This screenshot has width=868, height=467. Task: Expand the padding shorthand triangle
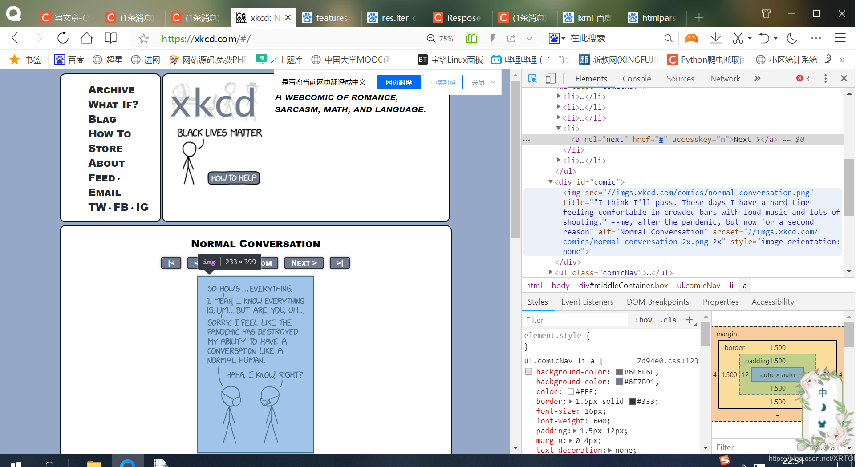pos(575,431)
